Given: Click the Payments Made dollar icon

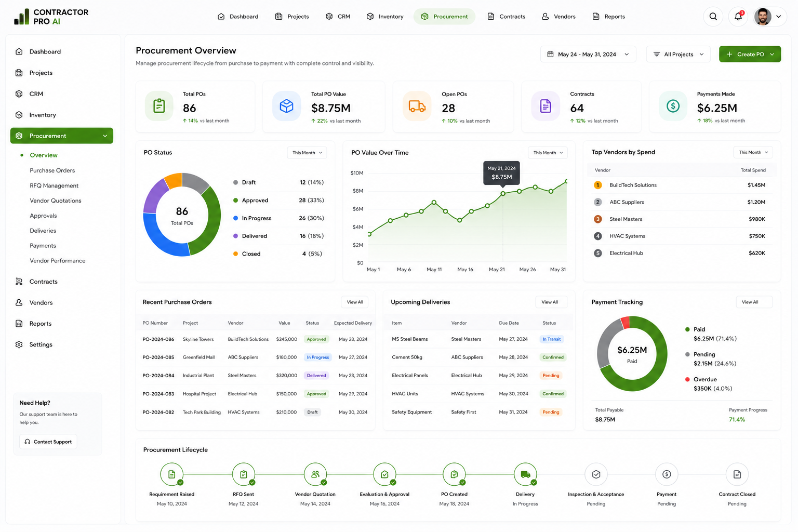Looking at the screenshot, I should coord(673,107).
